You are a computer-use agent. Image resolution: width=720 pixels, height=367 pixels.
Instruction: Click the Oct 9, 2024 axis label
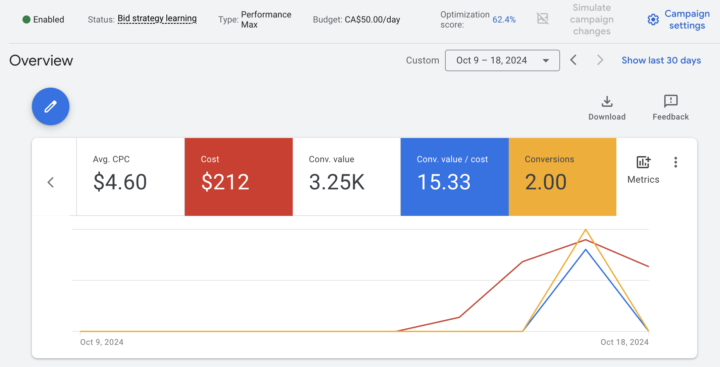[101, 342]
